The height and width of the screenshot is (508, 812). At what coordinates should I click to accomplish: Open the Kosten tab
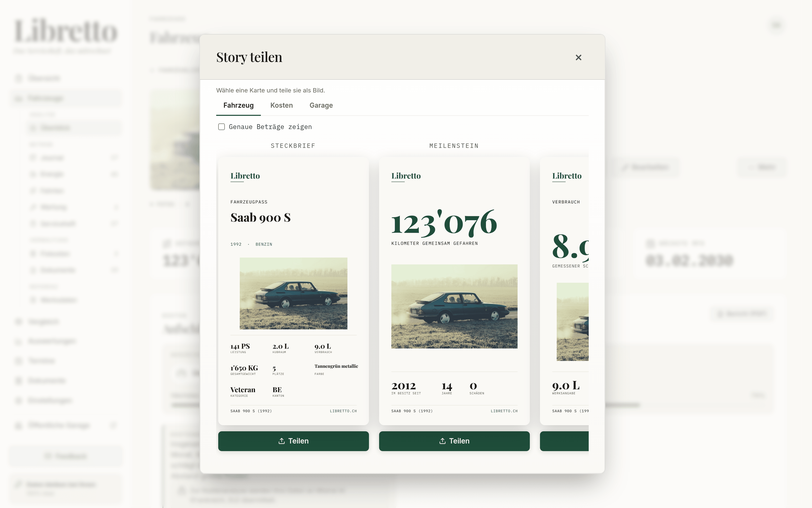pos(281,105)
